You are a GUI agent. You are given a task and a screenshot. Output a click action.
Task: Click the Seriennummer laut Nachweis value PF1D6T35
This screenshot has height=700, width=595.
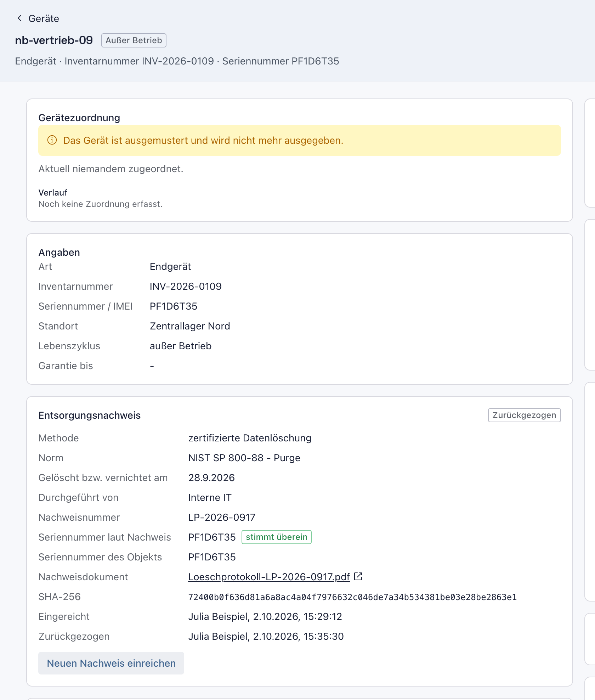[212, 537]
